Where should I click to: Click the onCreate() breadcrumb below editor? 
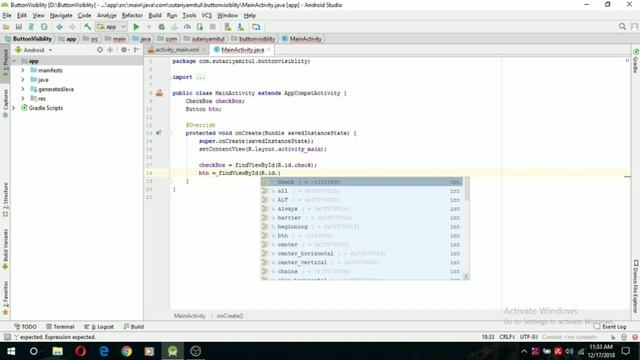230,316
